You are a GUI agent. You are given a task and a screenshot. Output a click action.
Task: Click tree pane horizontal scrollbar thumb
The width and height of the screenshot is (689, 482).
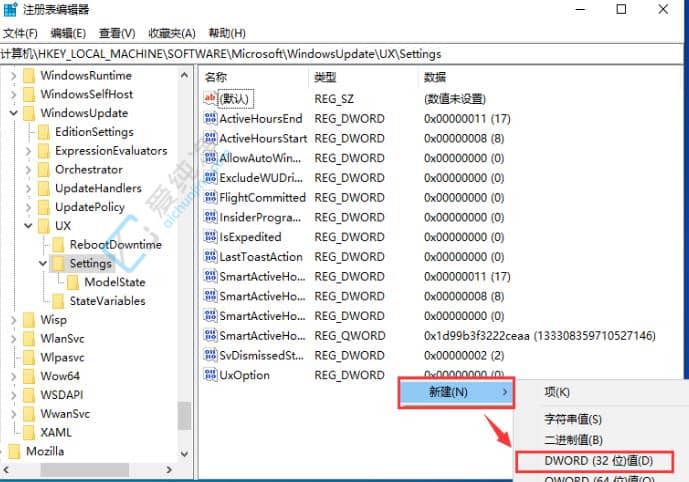point(85,470)
